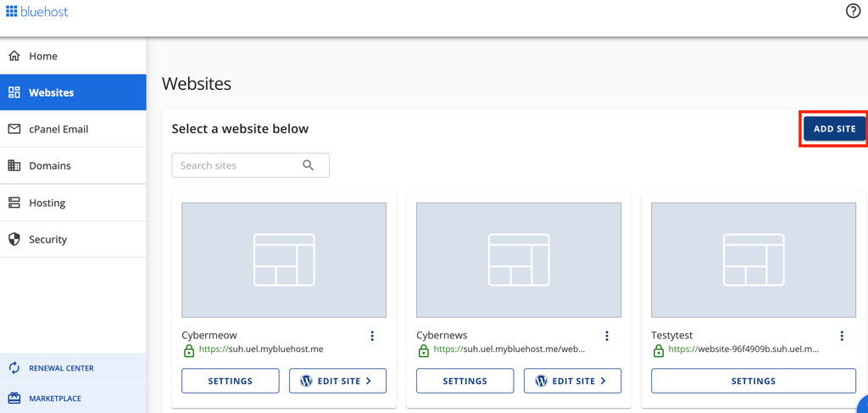Open the https://suh.uel.mybluehost.me Cybermeow URL
The image size is (868, 413).
pos(261,349)
